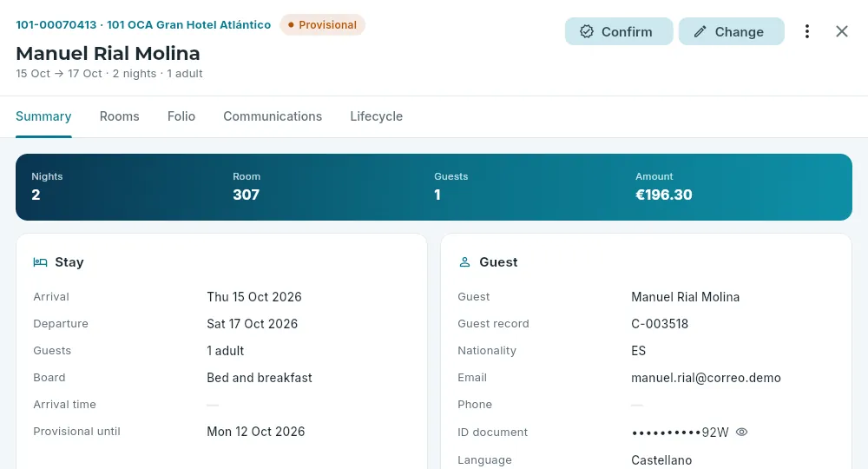The width and height of the screenshot is (868, 469).
Task: Click room number 307 in banner
Action: click(247, 195)
